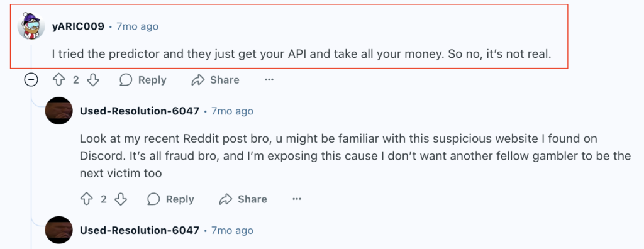Image resolution: width=644 pixels, height=249 pixels.
Task: Open second Used-Resolution-6047 username at bottom
Action: 140,230
